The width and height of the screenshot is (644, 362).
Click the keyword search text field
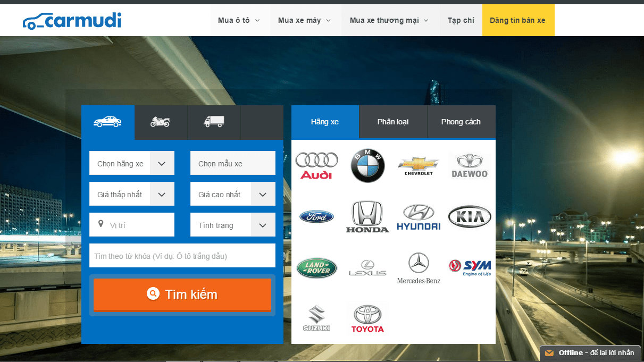pos(182,256)
